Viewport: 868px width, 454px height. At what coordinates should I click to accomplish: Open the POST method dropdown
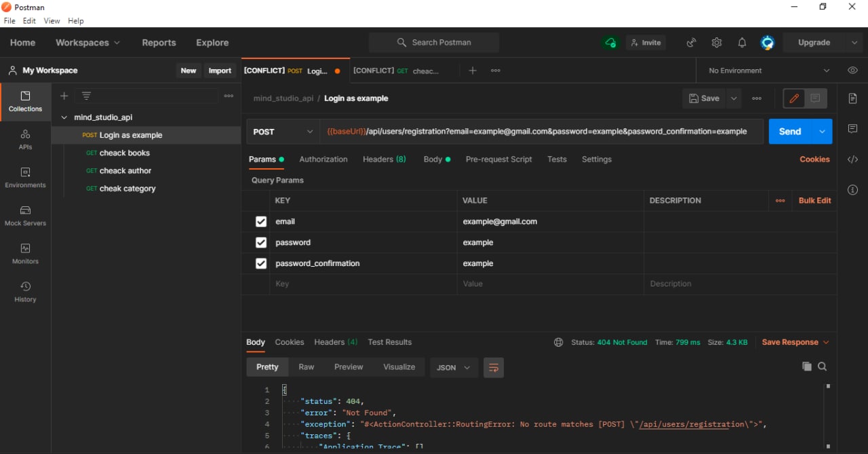[283, 132]
